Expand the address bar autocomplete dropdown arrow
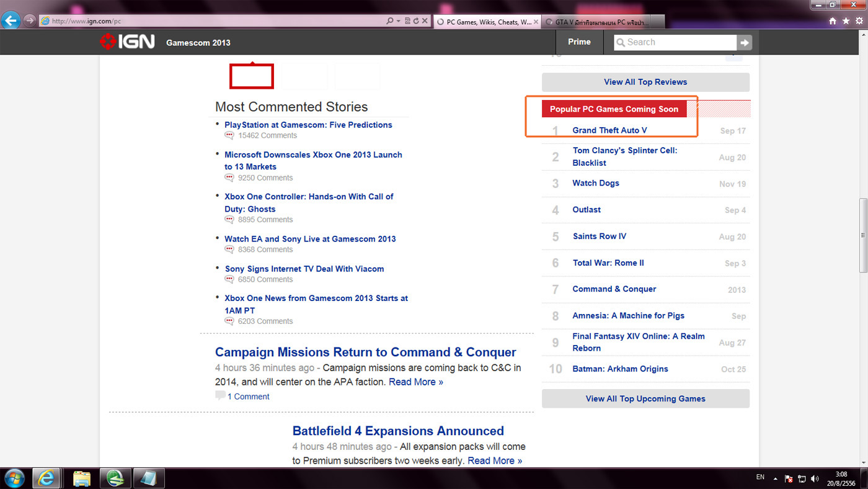The image size is (868, 489). pyautogui.click(x=398, y=21)
